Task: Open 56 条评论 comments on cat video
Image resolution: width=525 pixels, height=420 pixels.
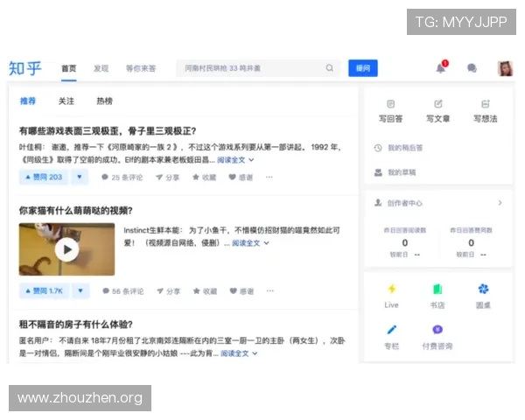Action: (x=122, y=291)
